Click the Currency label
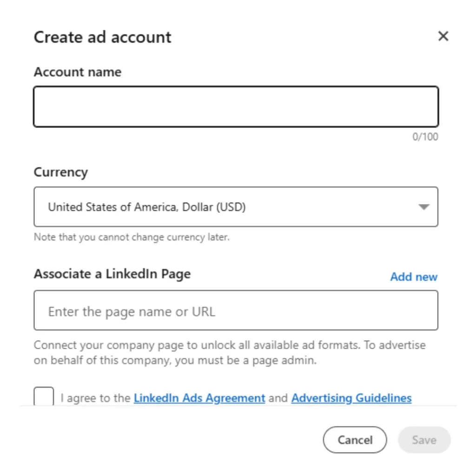The height and width of the screenshot is (476, 476). pos(60,172)
